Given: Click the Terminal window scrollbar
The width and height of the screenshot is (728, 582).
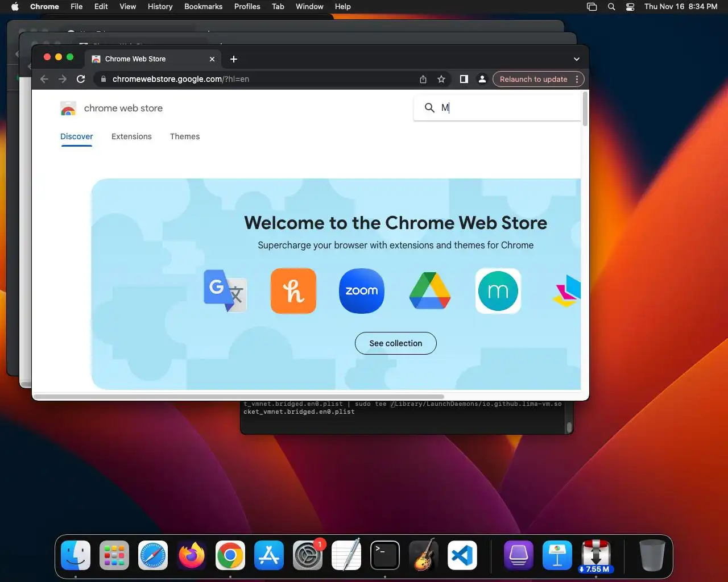Looking at the screenshot, I should (569, 427).
